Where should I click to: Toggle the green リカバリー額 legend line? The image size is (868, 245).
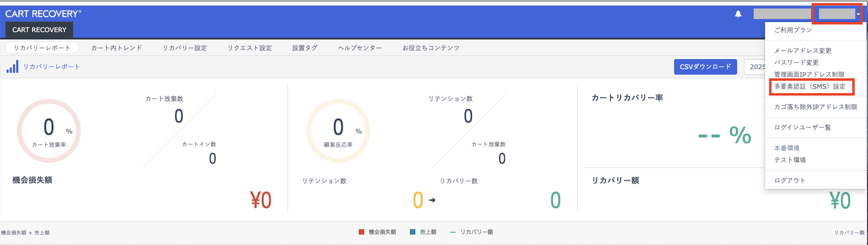tap(472, 232)
